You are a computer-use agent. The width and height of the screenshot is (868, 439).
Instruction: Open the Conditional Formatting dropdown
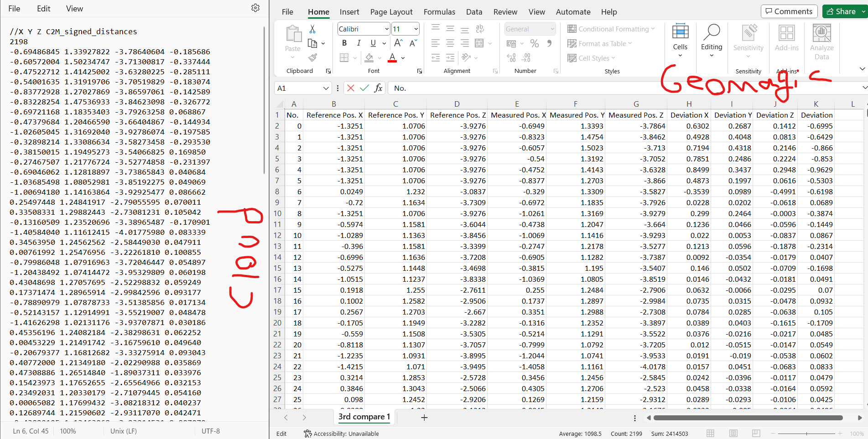pos(612,29)
